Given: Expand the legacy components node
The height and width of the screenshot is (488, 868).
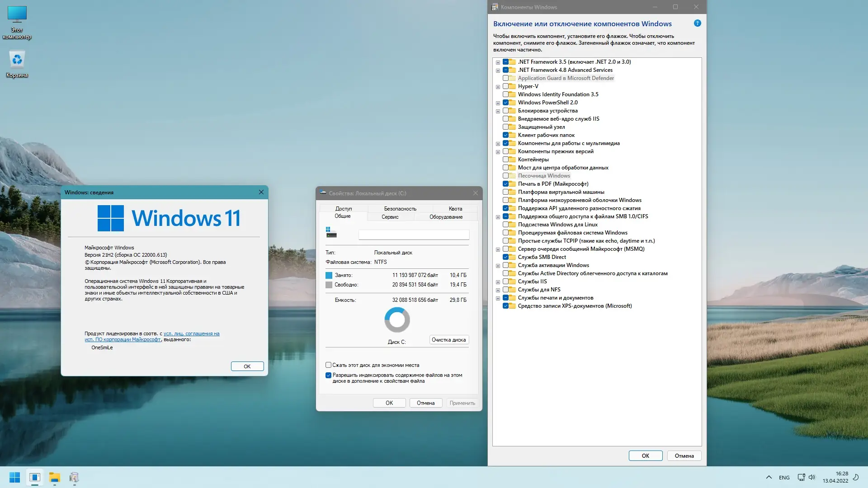Looking at the screenshot, I should [498, 152].
